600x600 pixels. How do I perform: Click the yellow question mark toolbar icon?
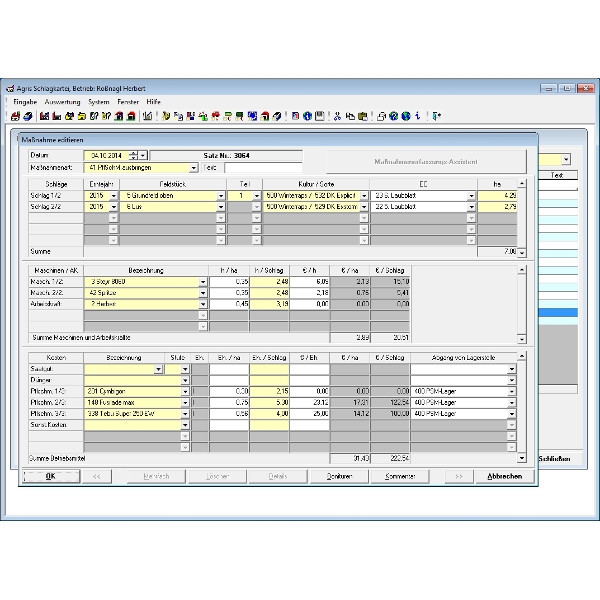click(106, 116)
